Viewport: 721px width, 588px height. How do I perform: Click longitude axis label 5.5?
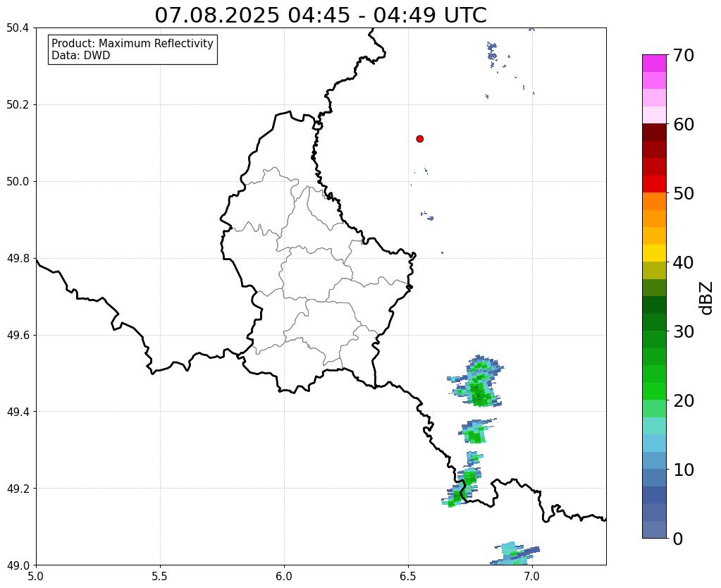(x=160, y=576)
